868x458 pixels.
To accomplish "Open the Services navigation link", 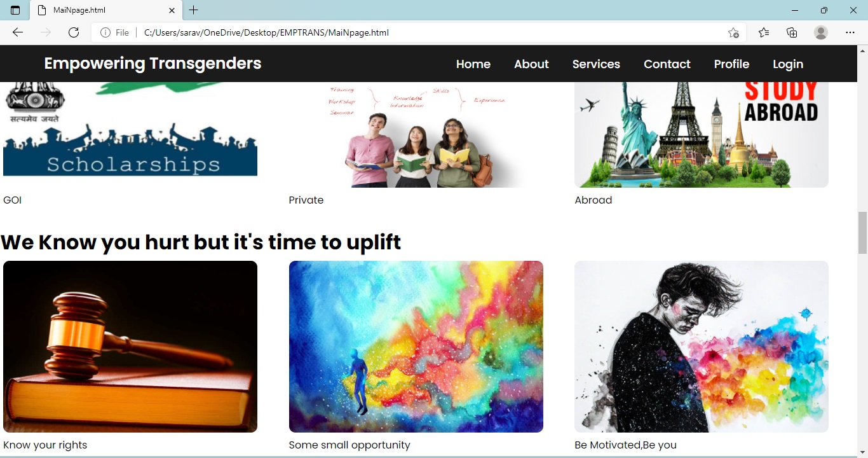I will (x=596, y=64).
